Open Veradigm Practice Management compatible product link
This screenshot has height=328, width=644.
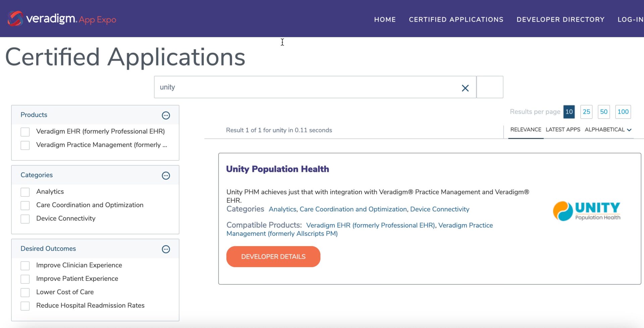tap(360, 229)
